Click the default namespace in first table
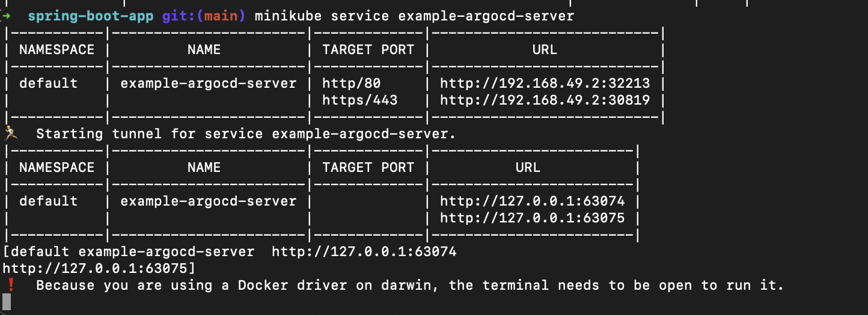The height and width of the screenshot is (315, 868). 49,83
